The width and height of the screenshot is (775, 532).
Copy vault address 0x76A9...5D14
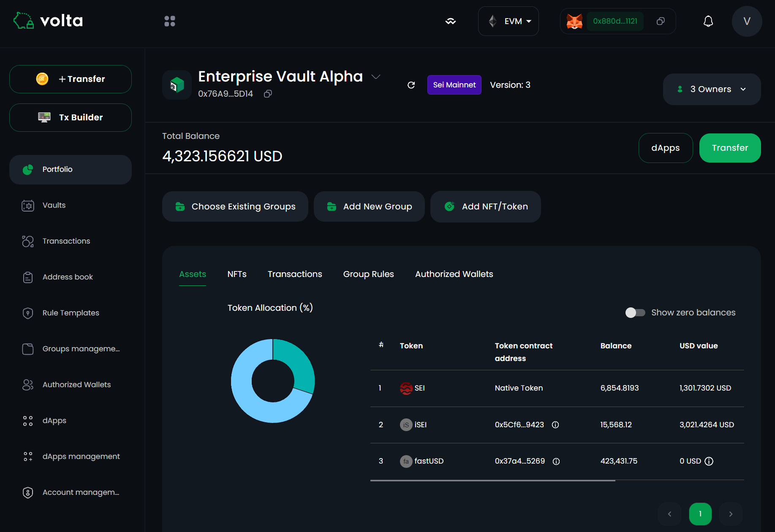click(x=268, y=94)
